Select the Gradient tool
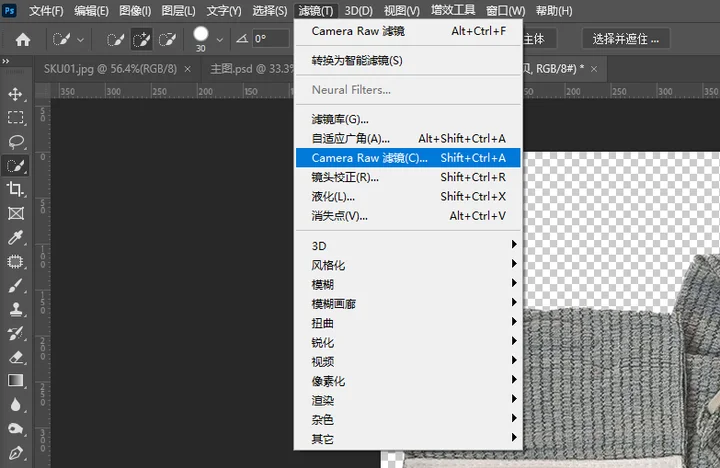 pos(16,381)
